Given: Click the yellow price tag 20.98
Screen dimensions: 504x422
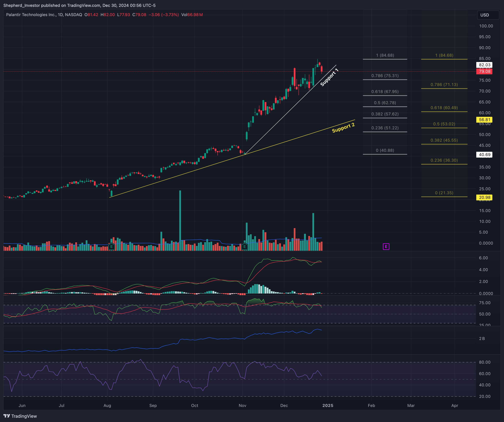Looking at the screenshot, I should (484, 197).
